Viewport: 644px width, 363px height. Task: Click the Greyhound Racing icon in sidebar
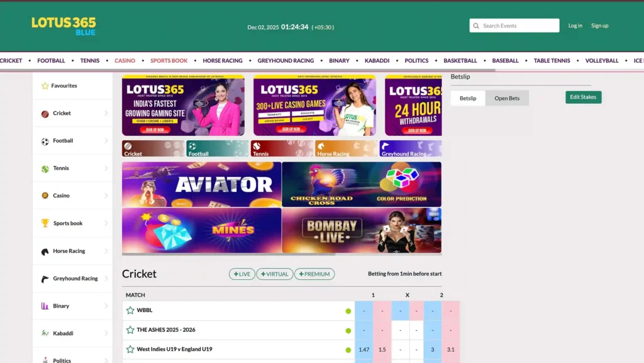(45, 279)
